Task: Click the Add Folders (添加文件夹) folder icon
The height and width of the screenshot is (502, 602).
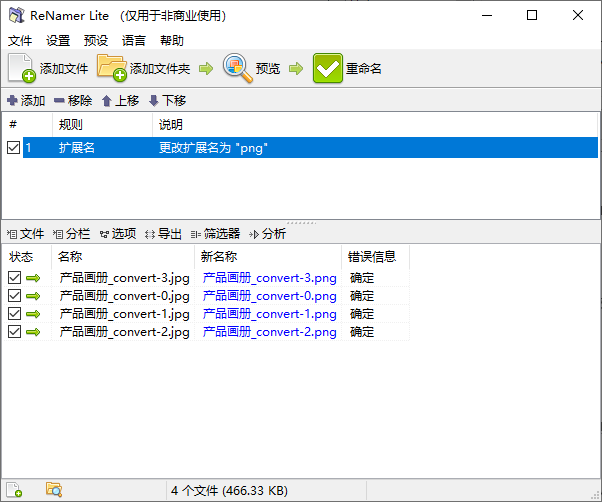Action: click(x=112, y=68)
